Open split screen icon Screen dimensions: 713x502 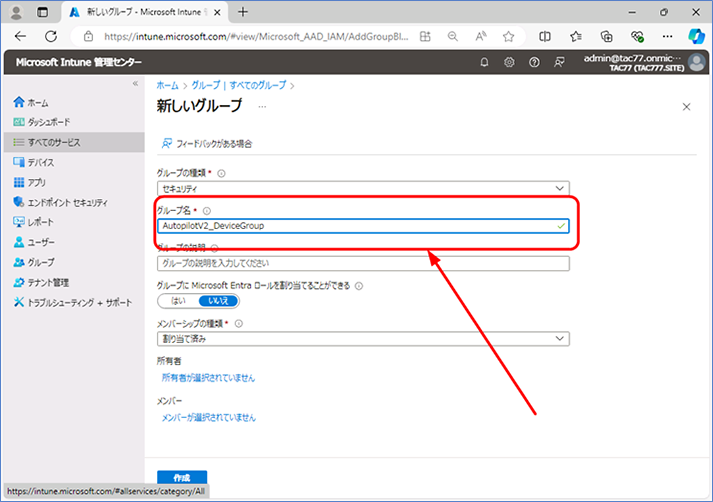click(545, 36)
